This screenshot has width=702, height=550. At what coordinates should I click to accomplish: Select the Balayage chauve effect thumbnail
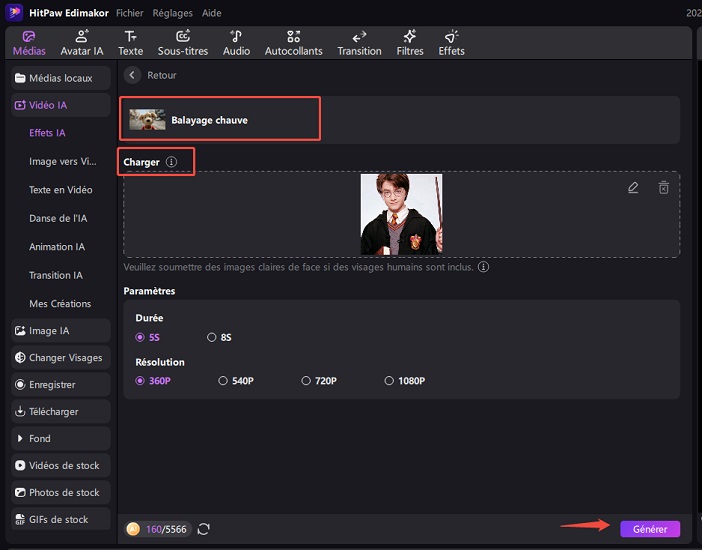(x=147, y=120)
